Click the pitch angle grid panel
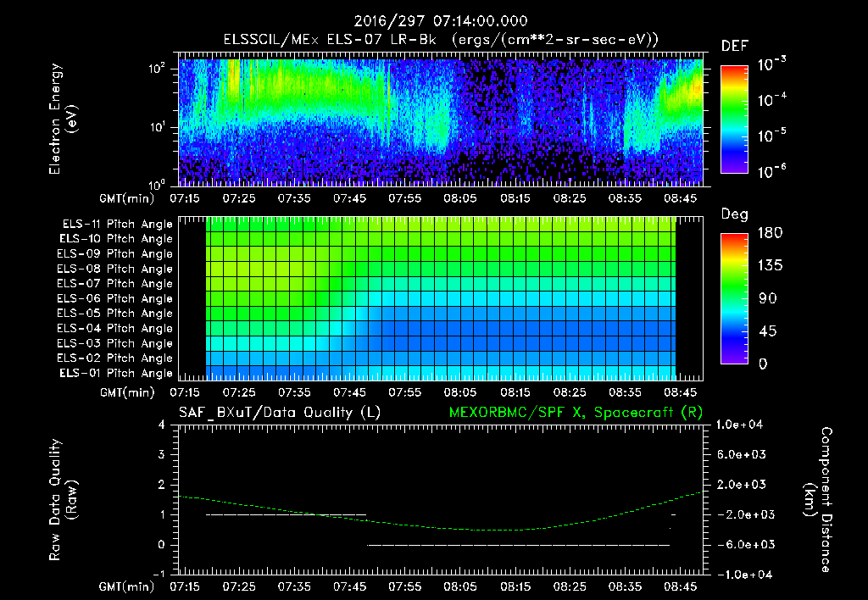868x600 pixels. point(441,298)
